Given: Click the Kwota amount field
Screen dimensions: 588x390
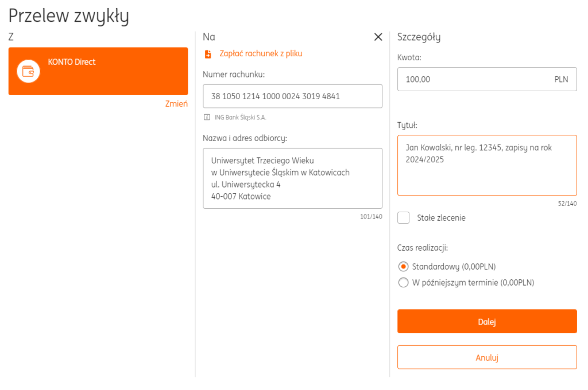Looking at the screenshot, I should tap(487, 79).
